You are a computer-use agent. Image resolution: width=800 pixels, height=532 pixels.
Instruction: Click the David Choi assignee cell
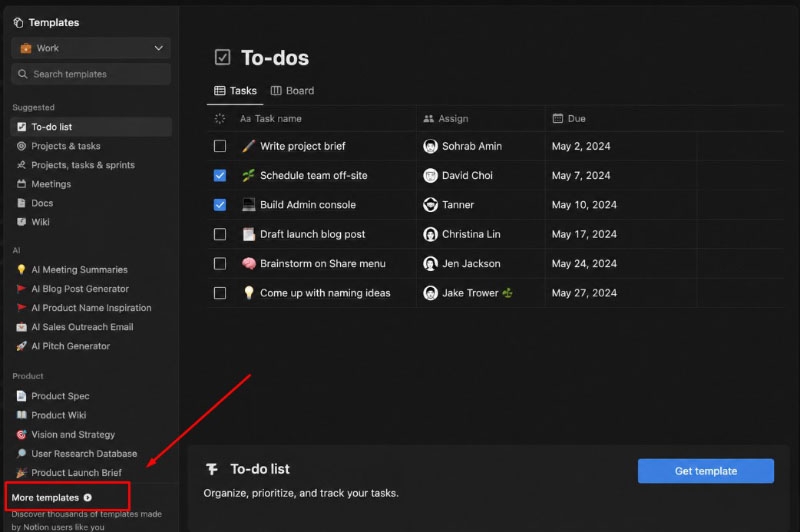pyautogui.click(x=481, y=175)
